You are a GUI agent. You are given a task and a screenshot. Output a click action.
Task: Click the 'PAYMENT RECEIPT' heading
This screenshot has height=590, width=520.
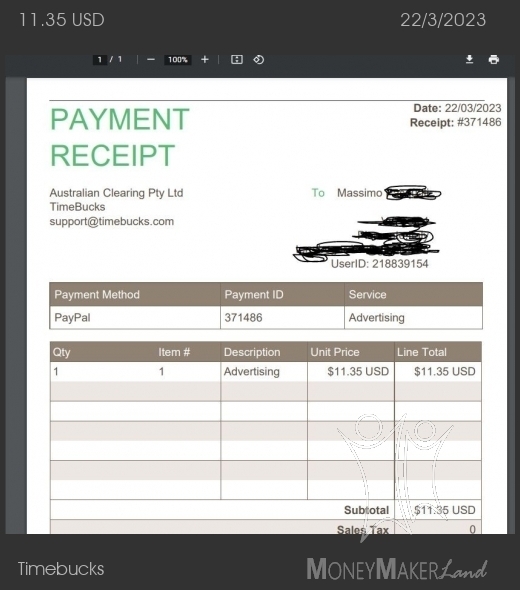[120, 137]
